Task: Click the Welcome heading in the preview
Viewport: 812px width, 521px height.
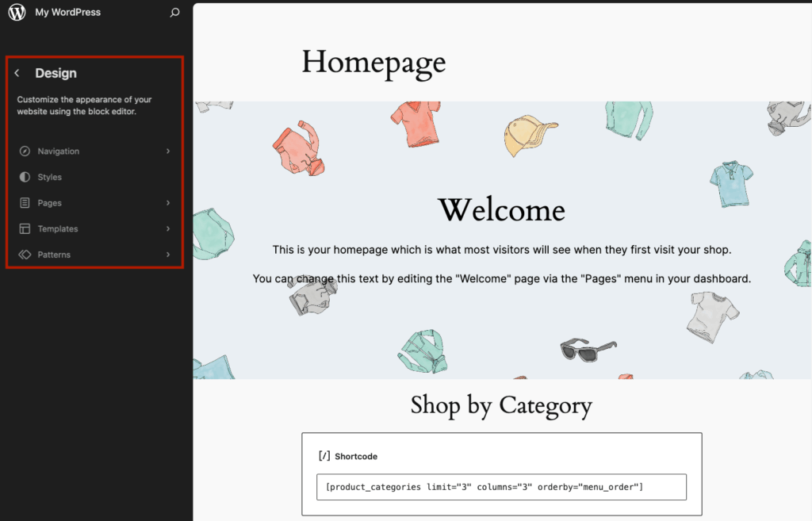Action: pyautogui.click(x=501, y=210)
